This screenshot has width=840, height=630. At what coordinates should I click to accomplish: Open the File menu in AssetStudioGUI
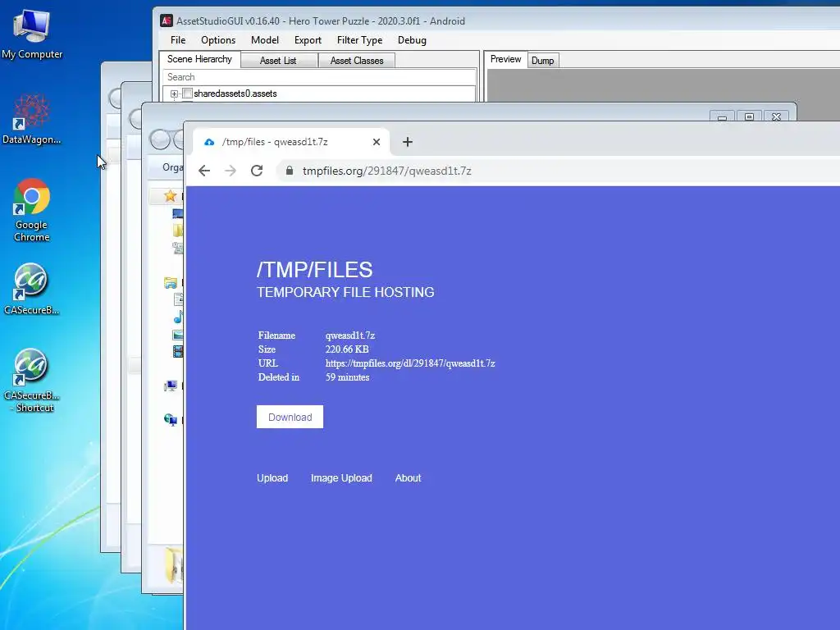pyautogui.click(x=178, y=40)
